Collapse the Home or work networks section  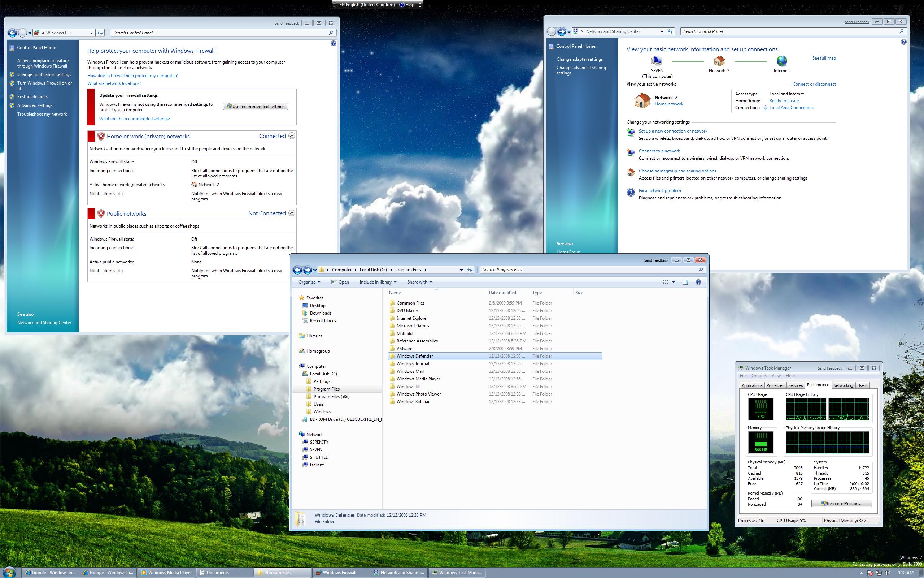point(292,136)
